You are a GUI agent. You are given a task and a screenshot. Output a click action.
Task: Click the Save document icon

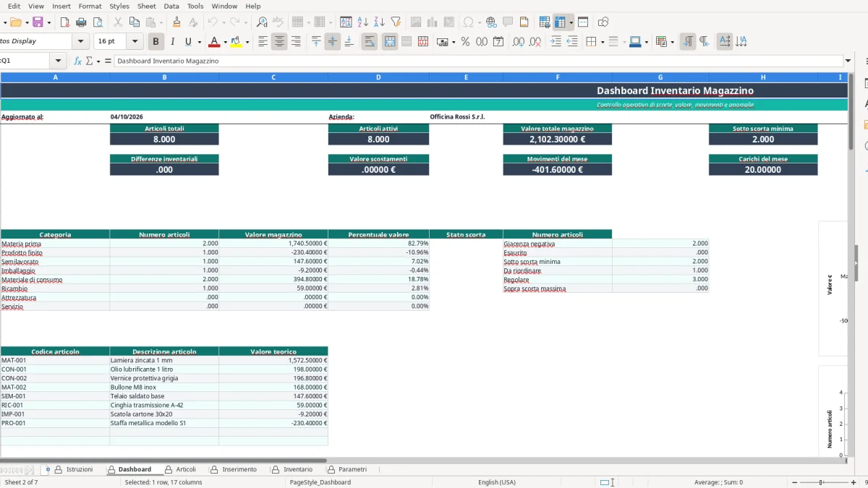(x=38, y=22)
